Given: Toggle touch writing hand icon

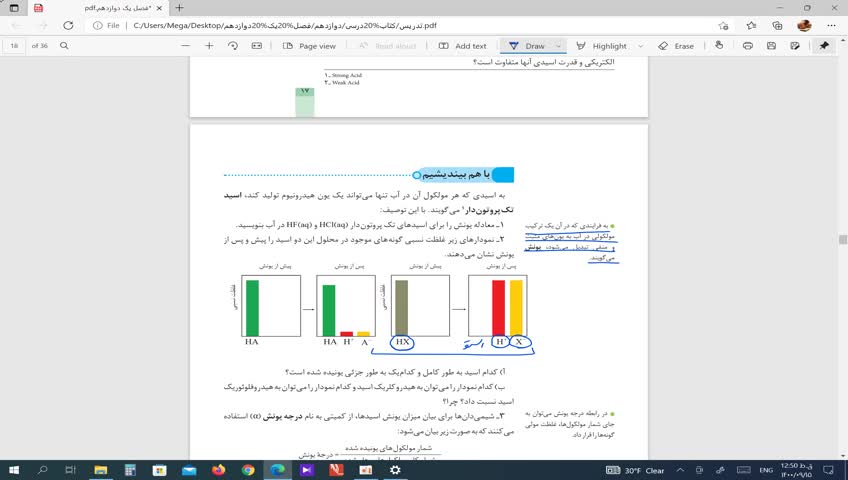Looking at the screenshot, I should tap(719, 46).
